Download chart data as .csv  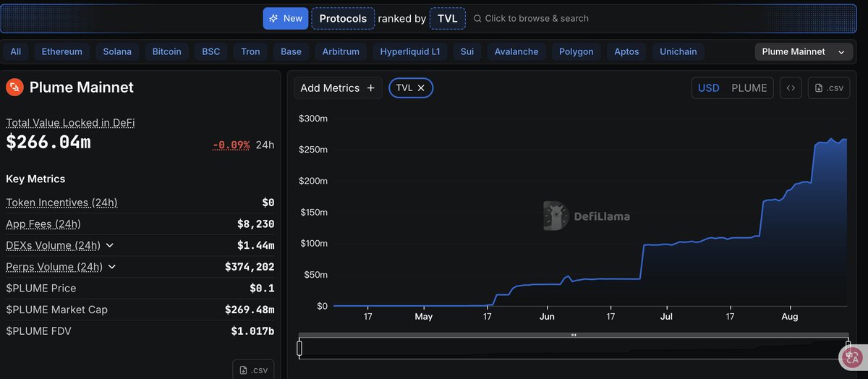(x=829, y=88)
